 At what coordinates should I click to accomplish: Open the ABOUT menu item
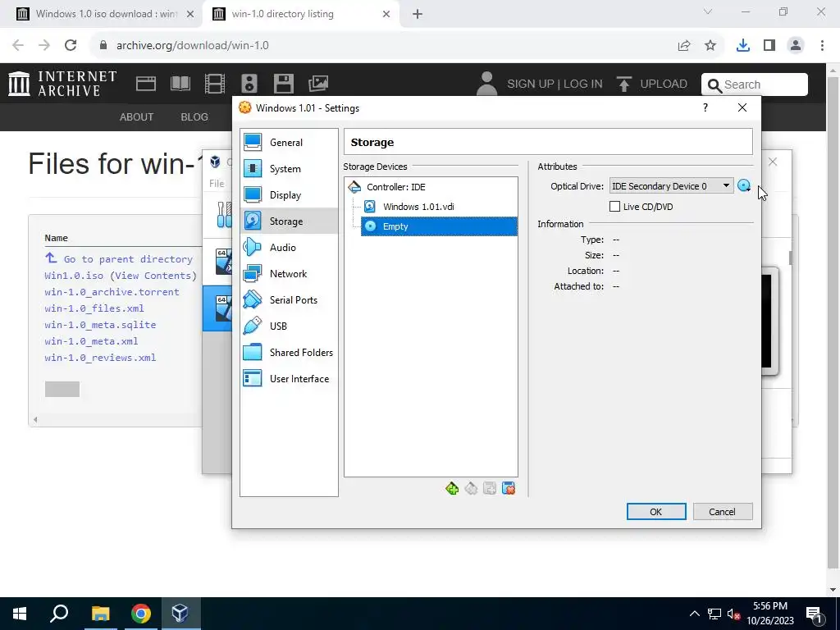point(137,116)
